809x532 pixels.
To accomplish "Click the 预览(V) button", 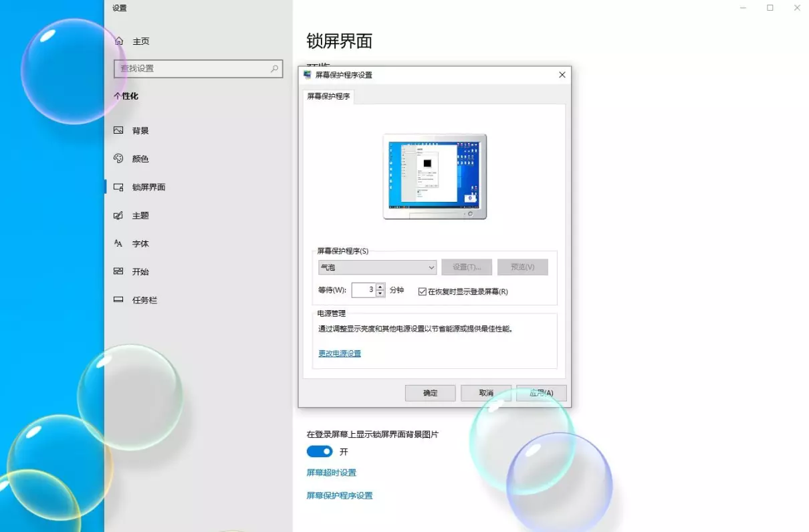I will 523,267.
